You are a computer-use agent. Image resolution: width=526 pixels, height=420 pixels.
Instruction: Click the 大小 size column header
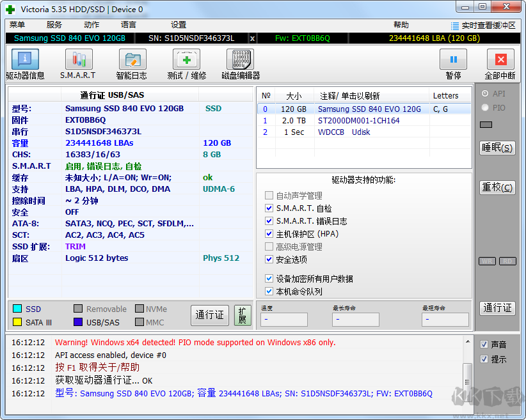[294, 96]
